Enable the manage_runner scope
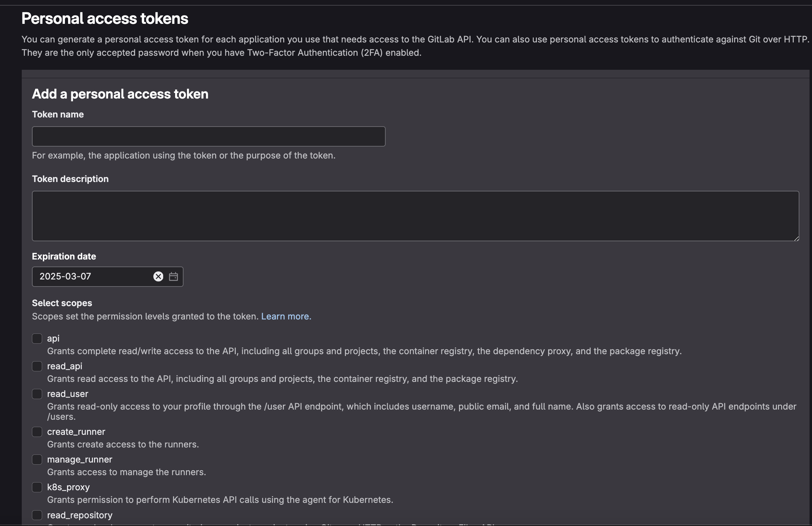 click(37, 459)
